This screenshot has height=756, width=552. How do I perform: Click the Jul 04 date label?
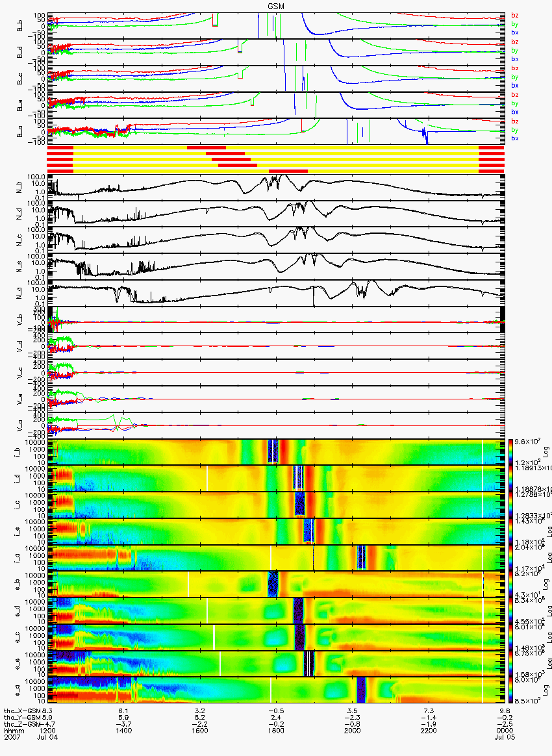click(x=47, y=737)
